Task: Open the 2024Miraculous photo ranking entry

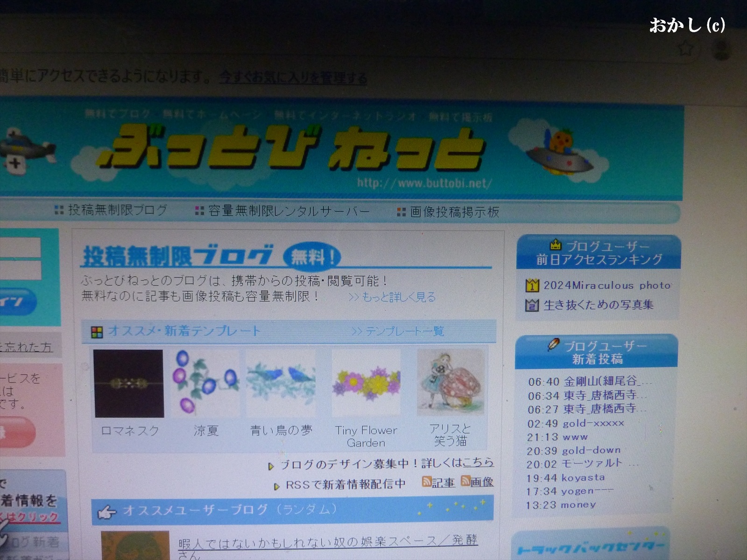Action: 607,285
